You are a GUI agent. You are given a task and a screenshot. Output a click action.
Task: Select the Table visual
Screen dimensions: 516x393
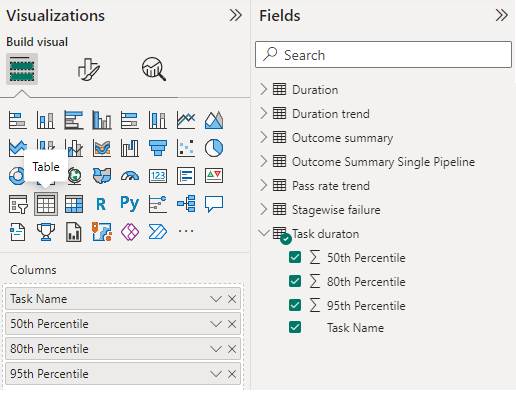point(46,204)
